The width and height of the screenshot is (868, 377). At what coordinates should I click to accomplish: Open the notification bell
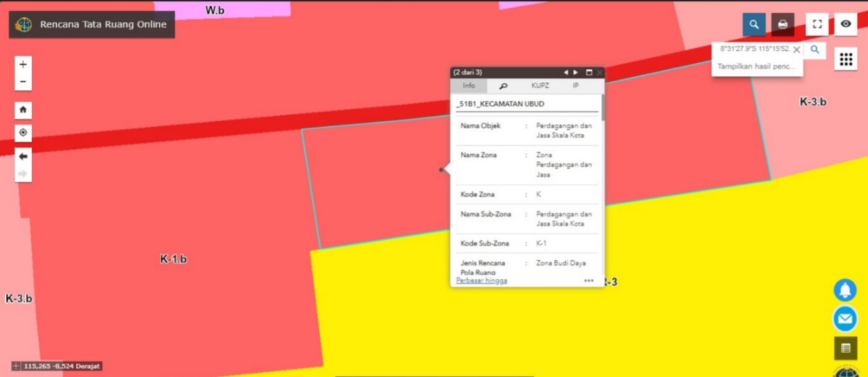[x=844, y=290]
